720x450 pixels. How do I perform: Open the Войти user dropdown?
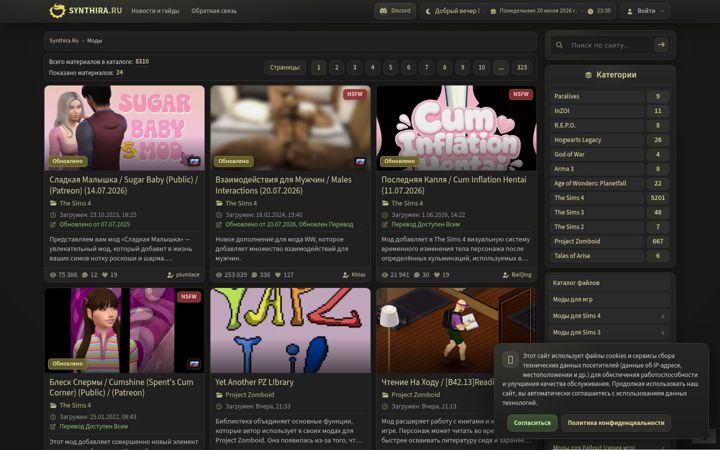(645, 11)
